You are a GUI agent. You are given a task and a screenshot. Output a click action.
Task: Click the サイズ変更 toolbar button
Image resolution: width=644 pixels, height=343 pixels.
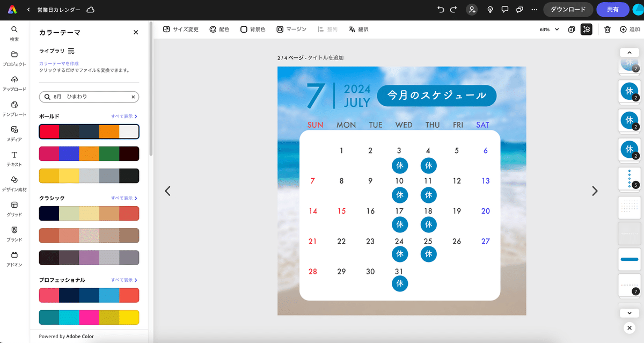click(x=180, y=30)
